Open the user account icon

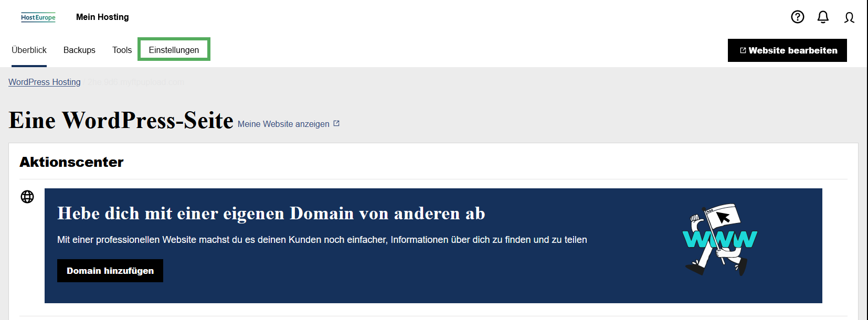pos(849,18)
